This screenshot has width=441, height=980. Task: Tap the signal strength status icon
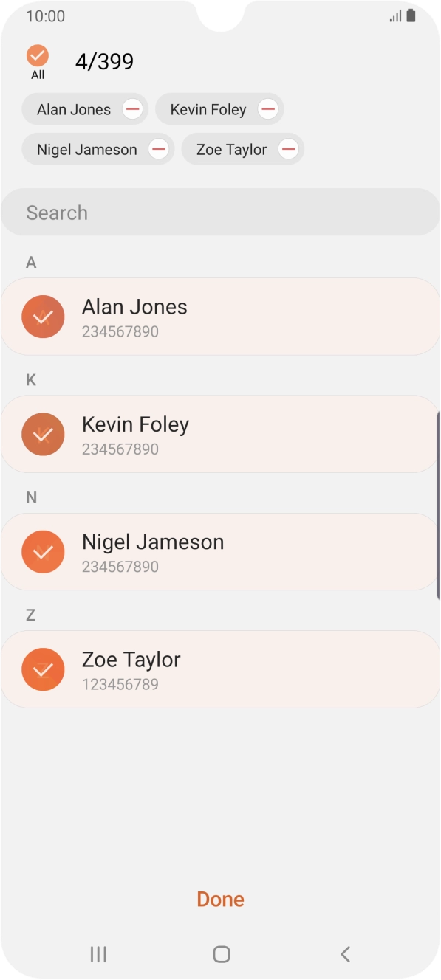395,16
